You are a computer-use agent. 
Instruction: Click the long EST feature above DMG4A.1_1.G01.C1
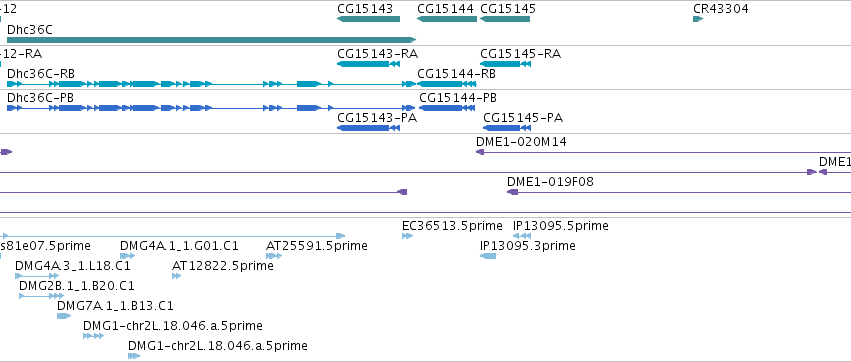point(173,236)
